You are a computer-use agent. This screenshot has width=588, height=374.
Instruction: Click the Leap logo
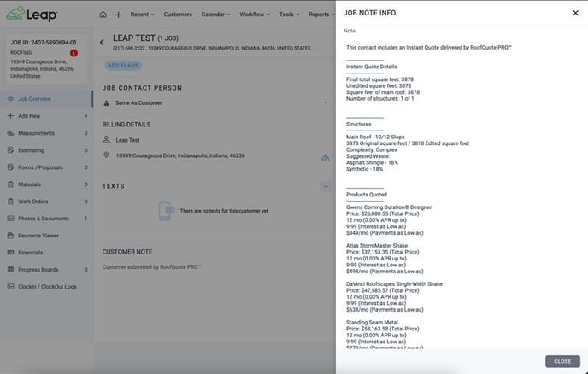tap(32, 15)
